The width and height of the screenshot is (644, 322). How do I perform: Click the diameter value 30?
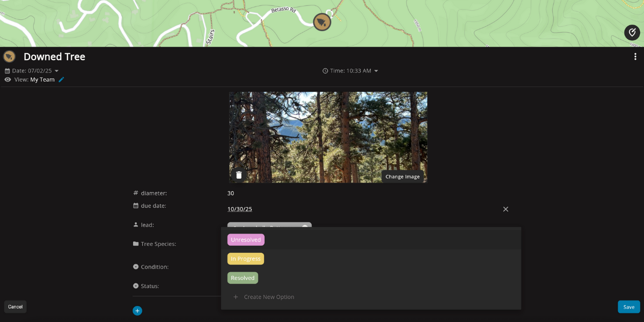point(231,193)
